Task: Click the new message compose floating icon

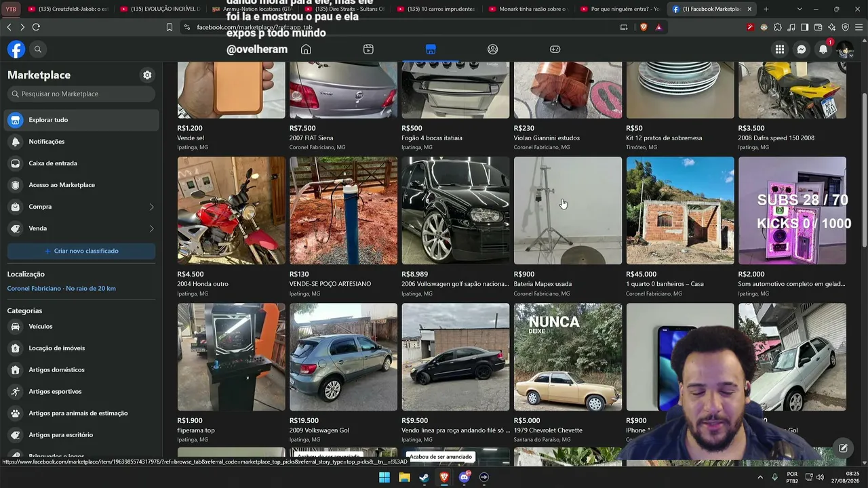Action: (843, 448)
